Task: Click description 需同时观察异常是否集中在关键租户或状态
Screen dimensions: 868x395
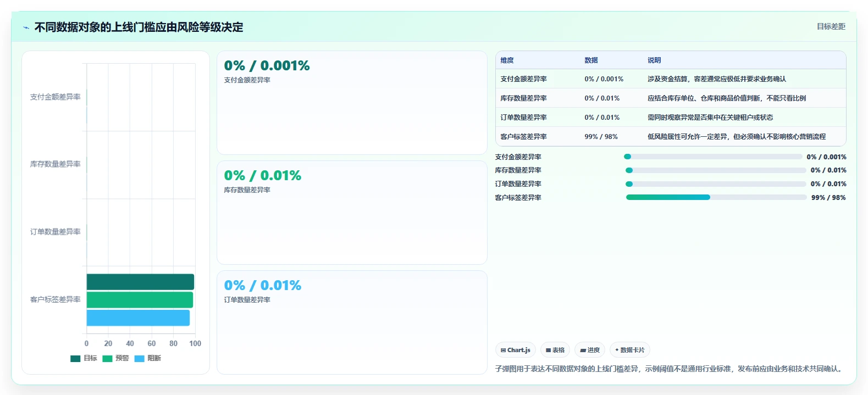Action: coord(710,118)
